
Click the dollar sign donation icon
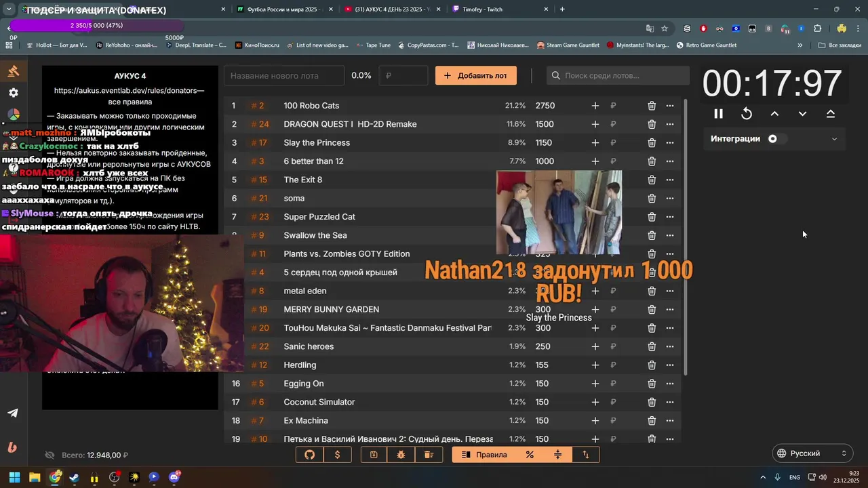[338, 455]
